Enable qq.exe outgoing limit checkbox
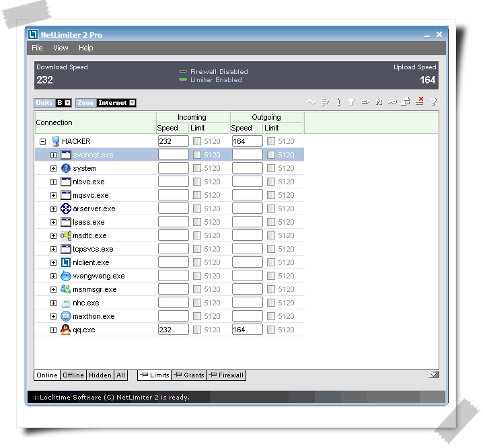 pos(271,330)
